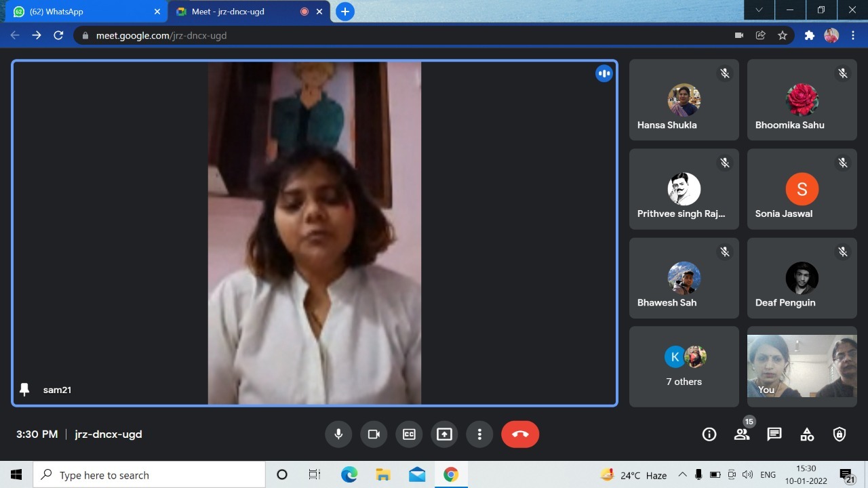Toggle closed captions in Meet
Image resolution: width=868 pixels, height=488 pixels.
(409, 434)
